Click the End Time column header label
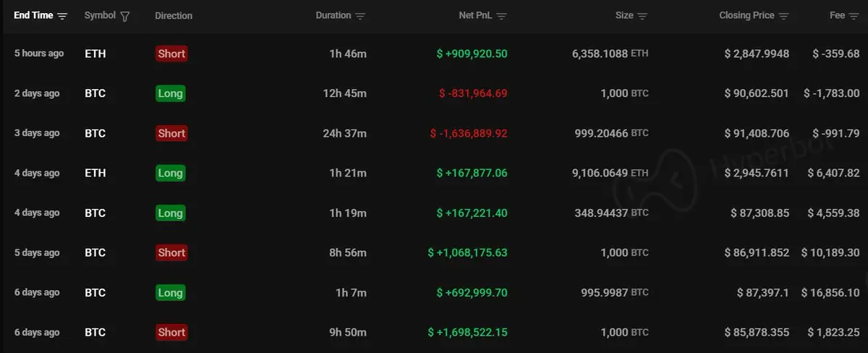The height and width of the screenshot is (353, 868). click(x=33, y=16)
